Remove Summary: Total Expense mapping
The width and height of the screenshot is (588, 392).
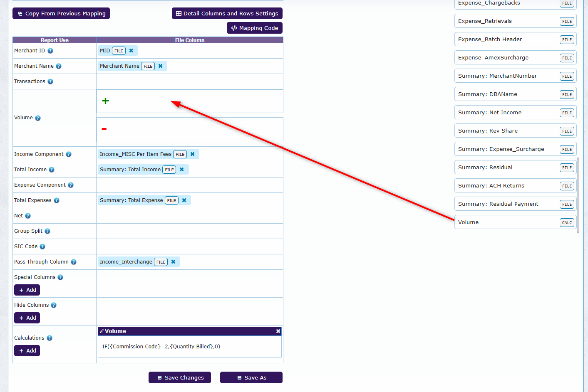point(184,200)
